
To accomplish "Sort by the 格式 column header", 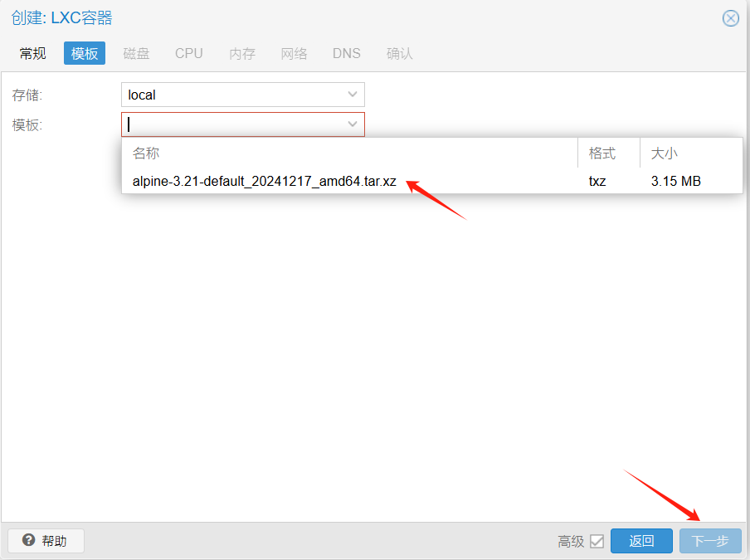I will point(609,153).
